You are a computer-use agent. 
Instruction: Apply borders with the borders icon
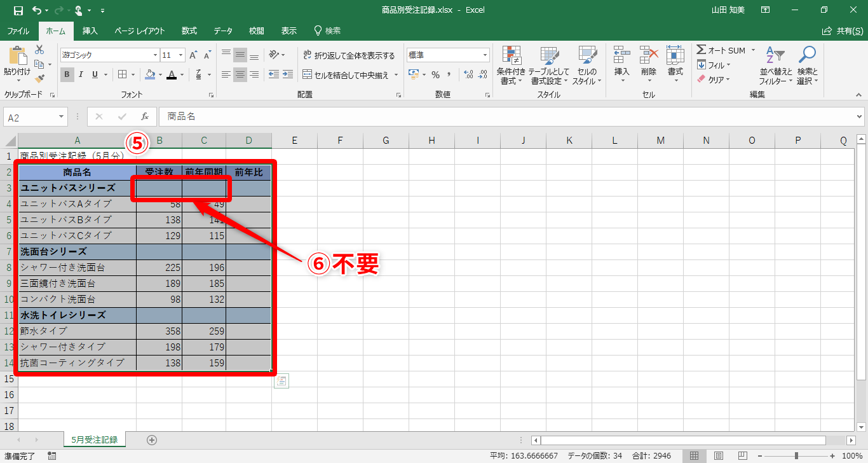point(123,74)
